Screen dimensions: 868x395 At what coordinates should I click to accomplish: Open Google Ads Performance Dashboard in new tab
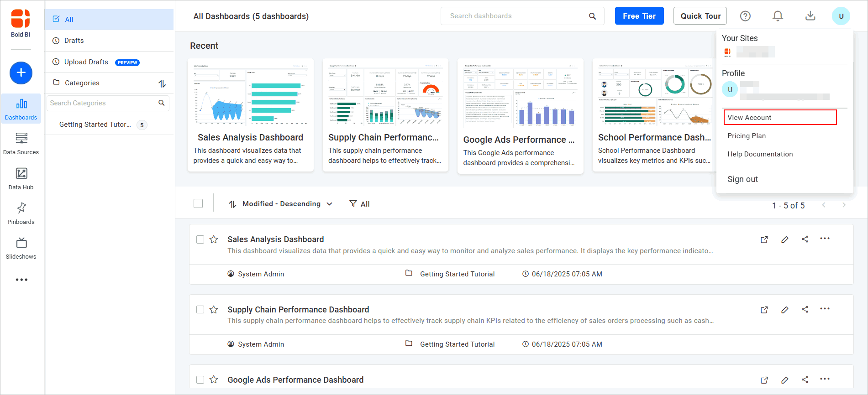tap(764, 380)
